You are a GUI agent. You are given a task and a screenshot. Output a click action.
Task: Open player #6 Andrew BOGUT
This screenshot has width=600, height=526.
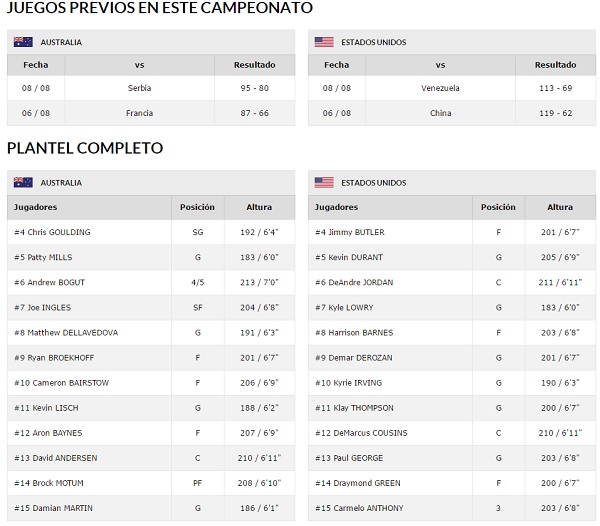(x=50, y=282)
